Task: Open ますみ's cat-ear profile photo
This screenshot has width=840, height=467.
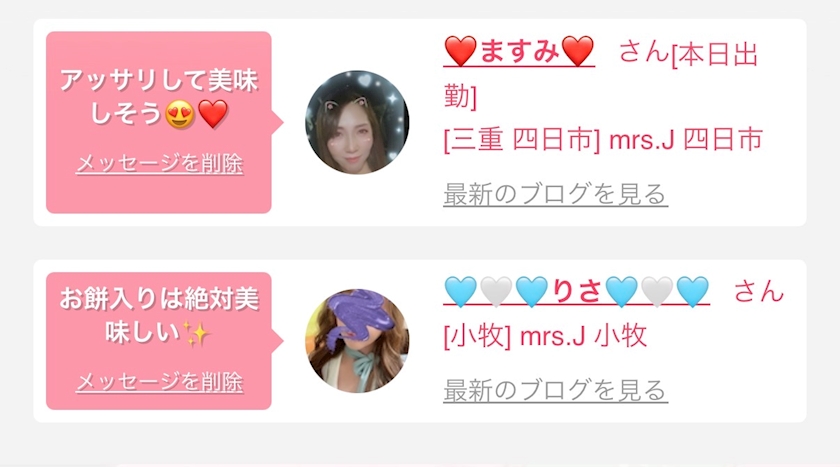Action: coord(357,123)
